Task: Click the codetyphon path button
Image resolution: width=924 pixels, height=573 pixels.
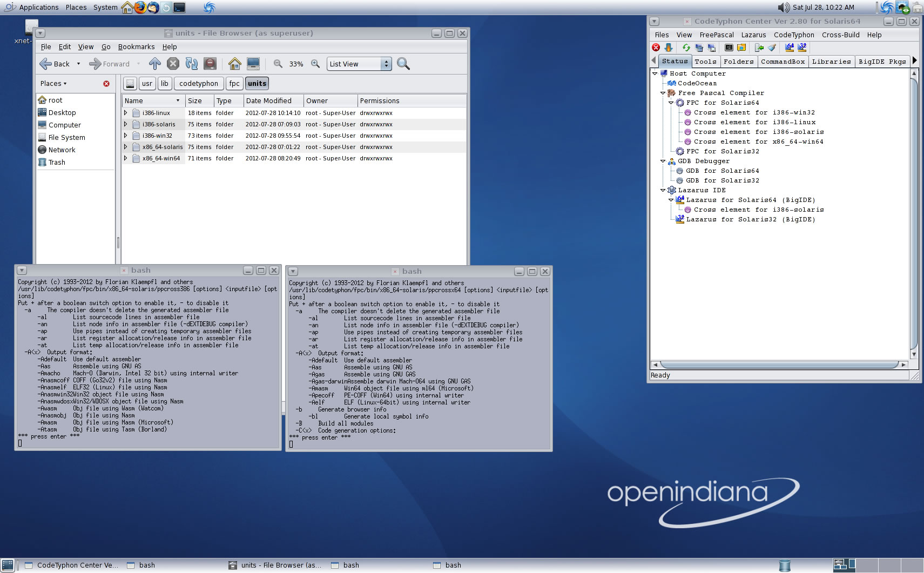Action: coord(199,84)
